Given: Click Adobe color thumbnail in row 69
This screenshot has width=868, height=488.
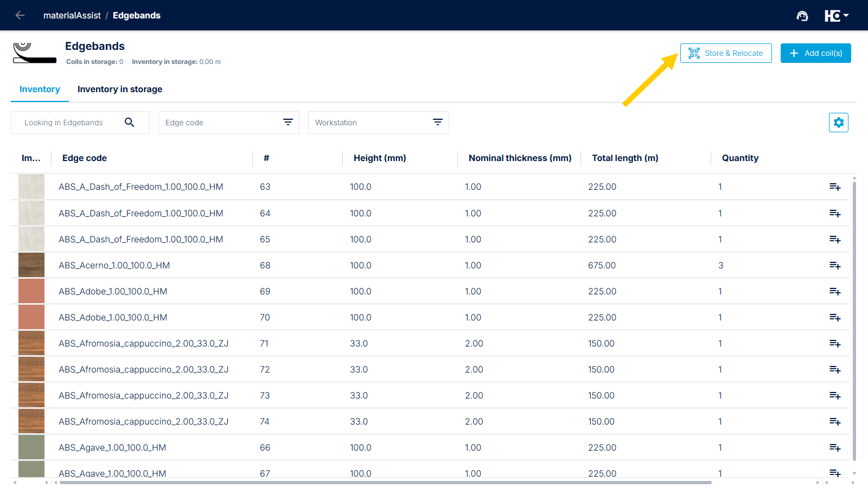Looking at the screenshot, I should (31, 291).
